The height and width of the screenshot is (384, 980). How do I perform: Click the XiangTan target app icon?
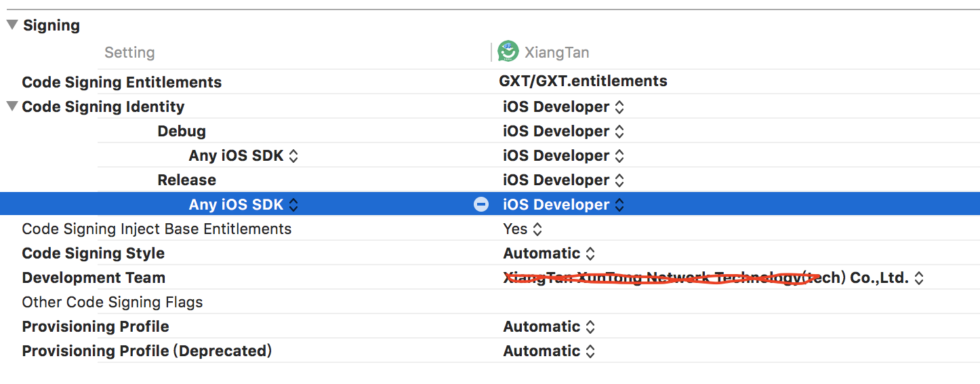pyautogui.click(x=508, y=52)
